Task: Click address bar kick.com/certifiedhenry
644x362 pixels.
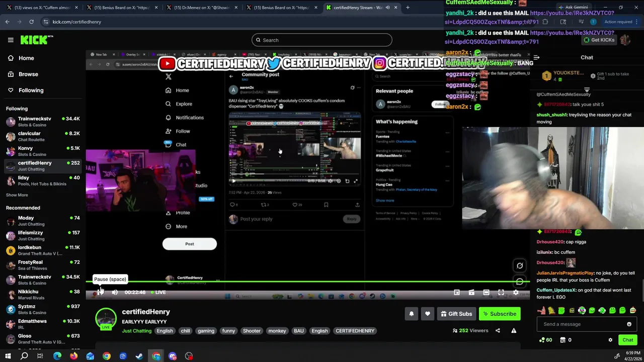Action: (x=76, y=22)
